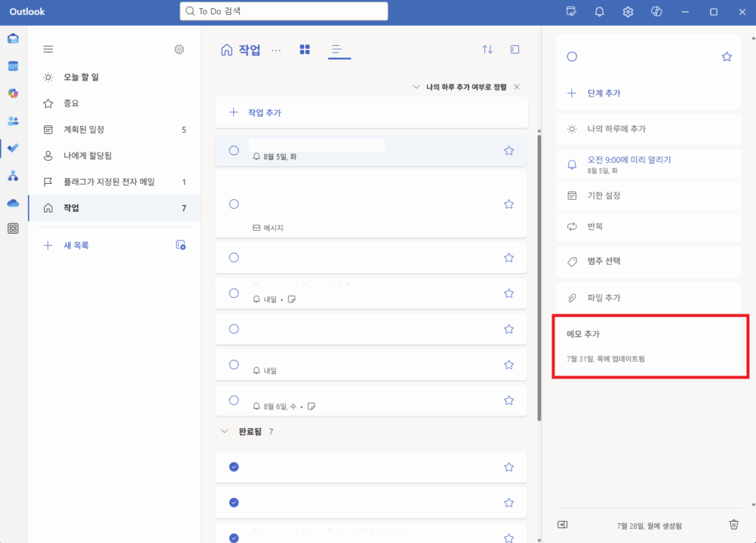Uncheck a completed task's blue circle
The image size is (756, 543).
(x=233, y=466)
